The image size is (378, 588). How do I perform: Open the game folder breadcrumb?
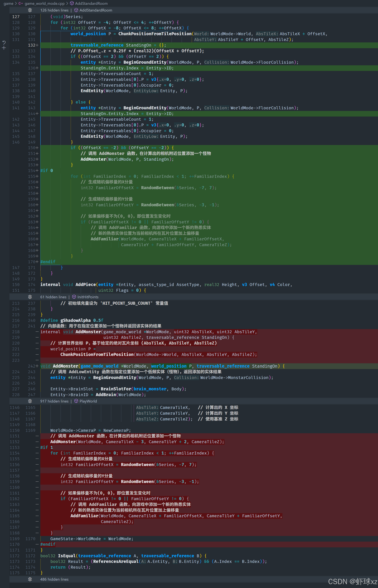pos(8,3)
